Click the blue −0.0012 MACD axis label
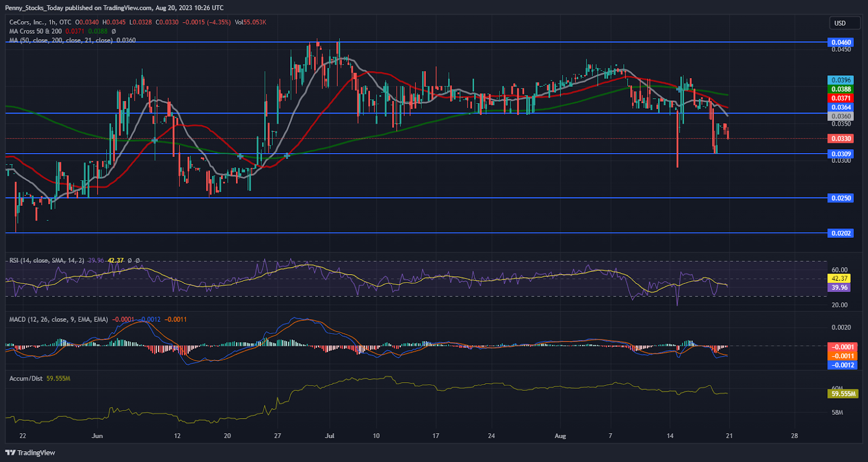868x462 pixels. click(x=843, y=365)
